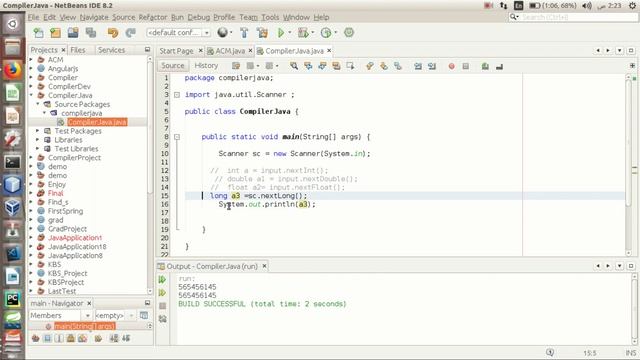Expand the Test Packages node
Image resolution: width=640 pixels, height=360 pixels.
38,131
